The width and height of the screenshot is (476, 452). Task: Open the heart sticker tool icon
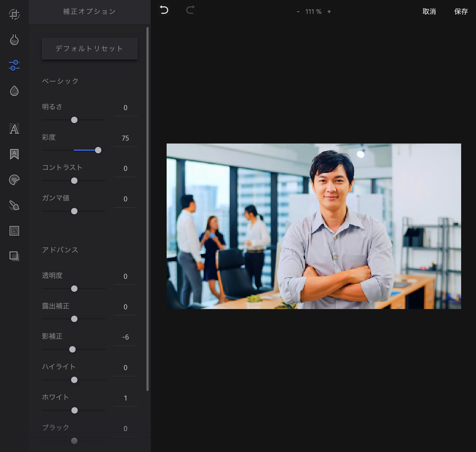coord(14,180)
